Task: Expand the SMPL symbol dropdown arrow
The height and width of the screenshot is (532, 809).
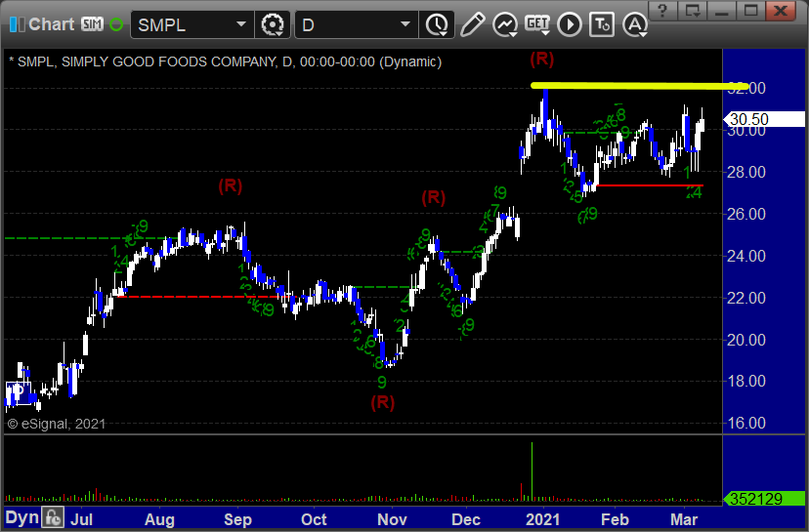Action: tap(241, 24)
